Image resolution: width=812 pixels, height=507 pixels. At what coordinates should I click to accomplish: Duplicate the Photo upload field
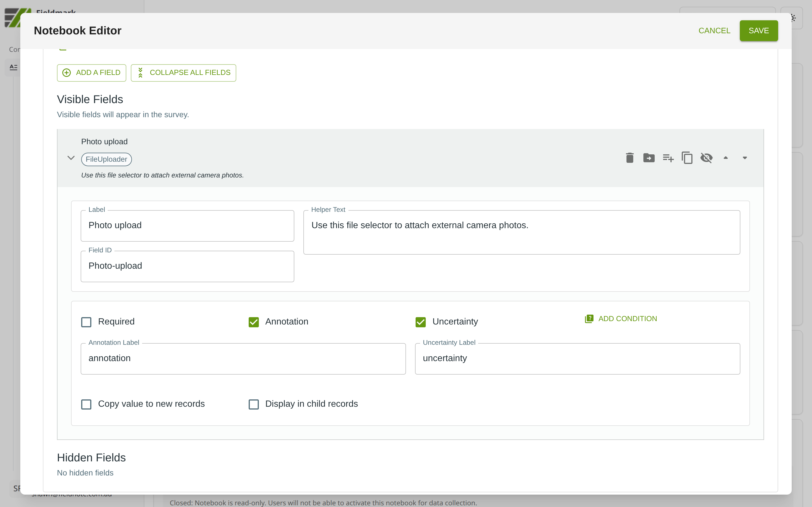pos(687,158)
